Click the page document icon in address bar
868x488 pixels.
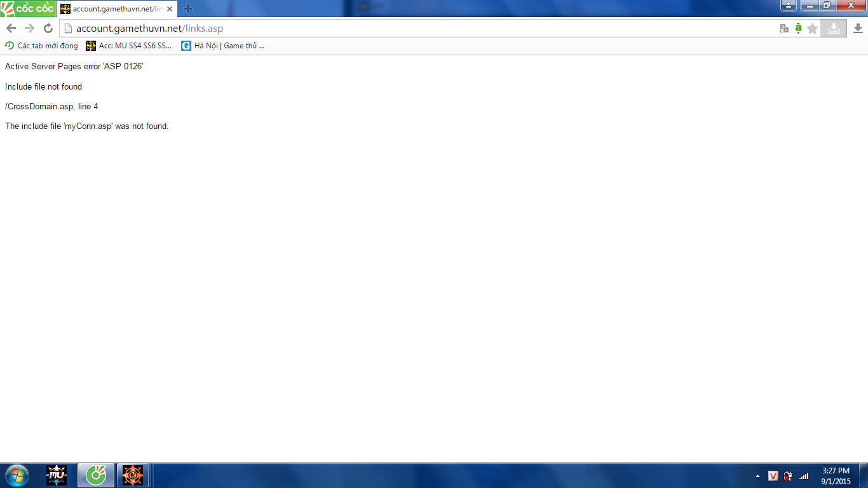click(x=68, y=29)
